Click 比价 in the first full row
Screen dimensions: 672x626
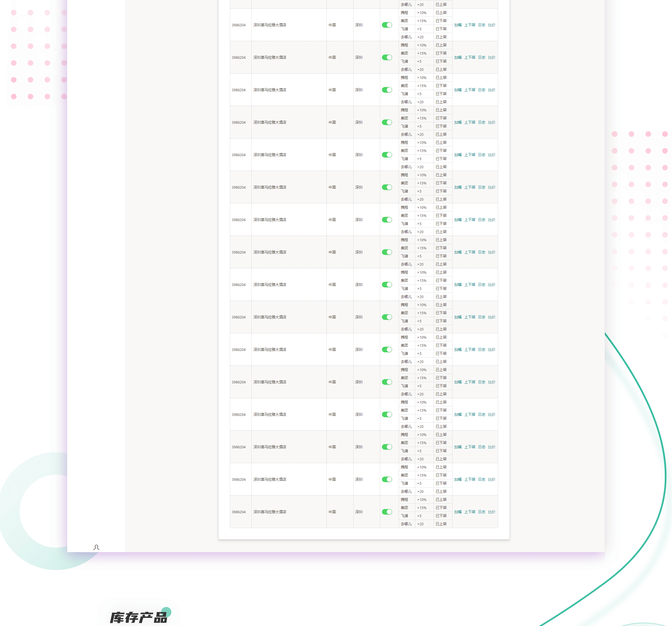[491, 25]
